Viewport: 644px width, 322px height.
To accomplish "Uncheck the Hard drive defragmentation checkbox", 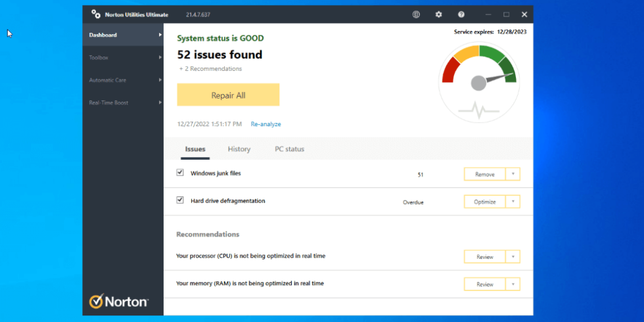I will click(180, 200).
